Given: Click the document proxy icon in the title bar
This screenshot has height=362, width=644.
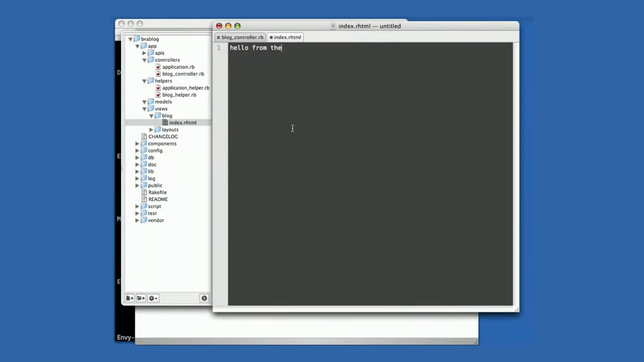Looking at the screenshot, I should click(x=333, y=26).
